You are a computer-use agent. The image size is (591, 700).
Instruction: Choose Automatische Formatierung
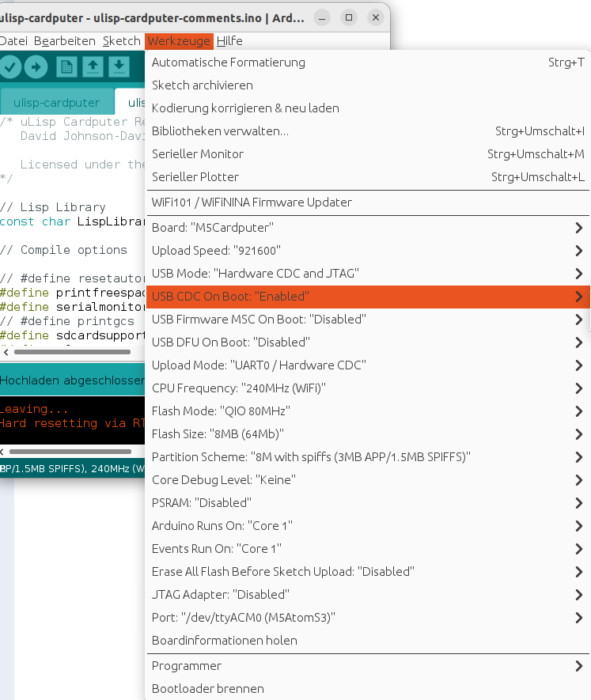tap(228, 62)
